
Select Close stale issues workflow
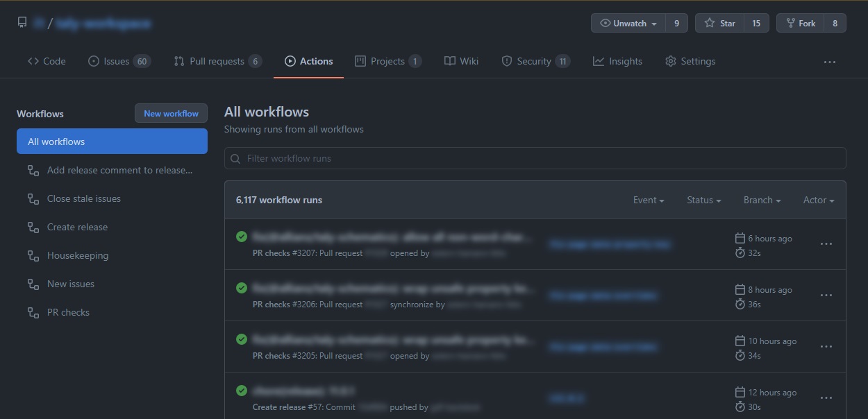click(x=84, y=198)
